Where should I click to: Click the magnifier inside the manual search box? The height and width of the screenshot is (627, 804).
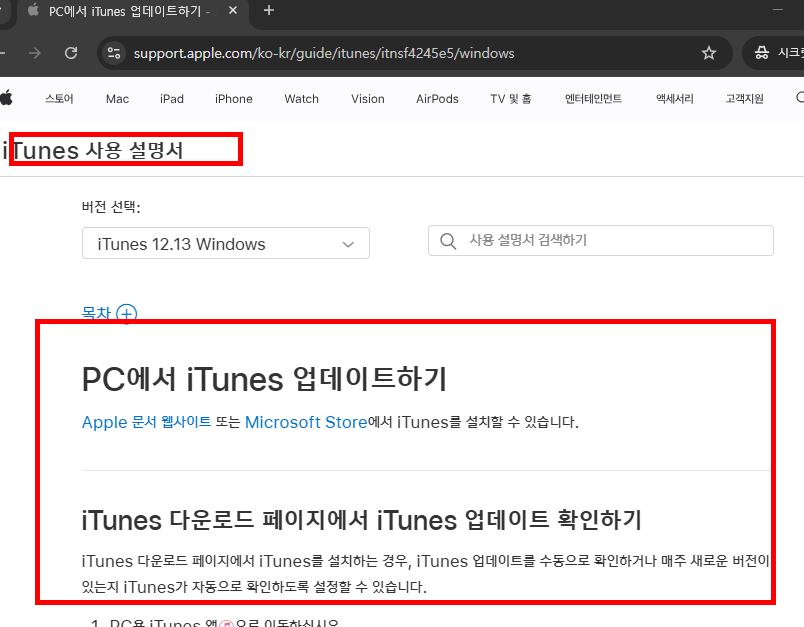(x=447, y=240)
